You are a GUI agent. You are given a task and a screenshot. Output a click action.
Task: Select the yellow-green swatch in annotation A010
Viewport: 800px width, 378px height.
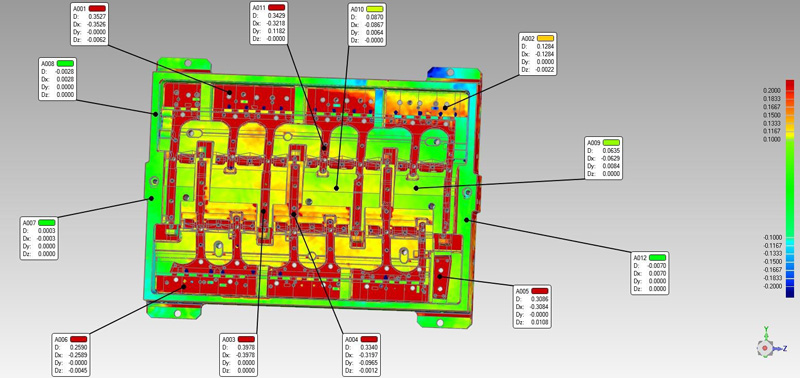coord(374,9)
